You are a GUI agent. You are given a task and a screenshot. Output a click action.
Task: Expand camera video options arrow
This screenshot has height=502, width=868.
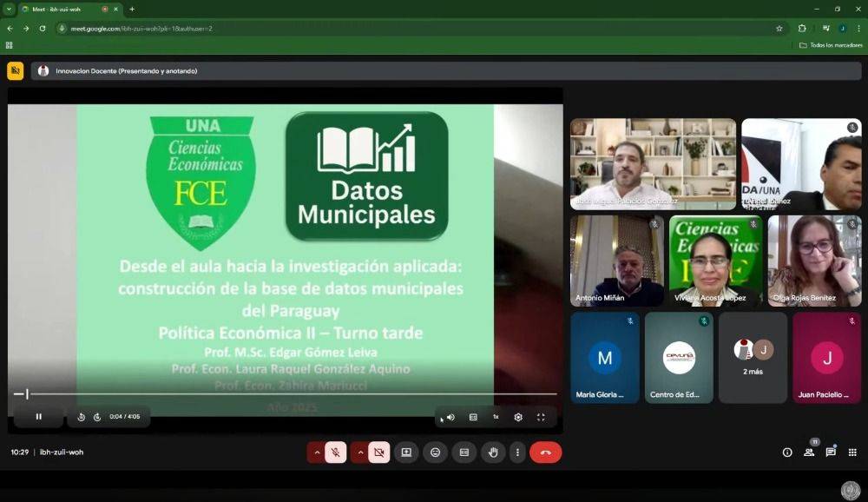359,452
